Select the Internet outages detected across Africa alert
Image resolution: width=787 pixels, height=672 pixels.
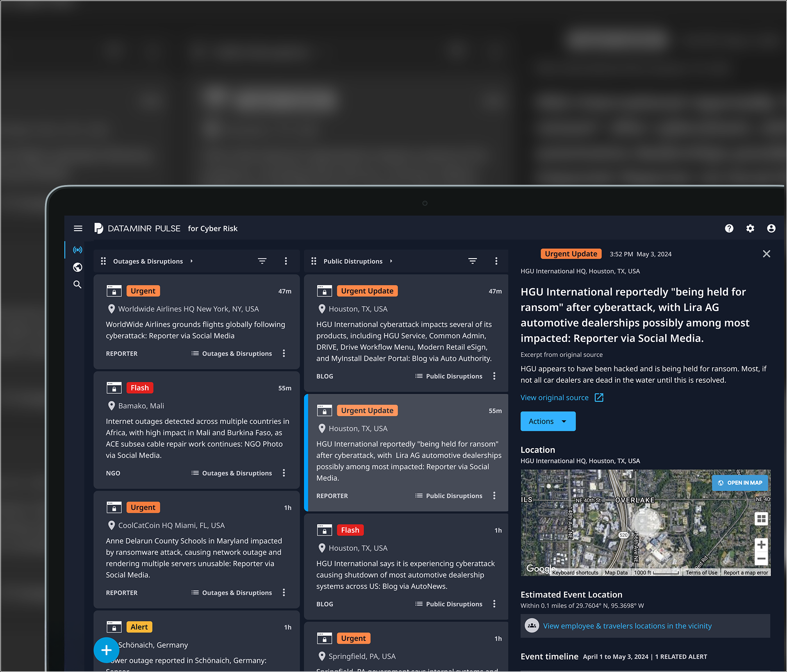click(x=198, y=438)
